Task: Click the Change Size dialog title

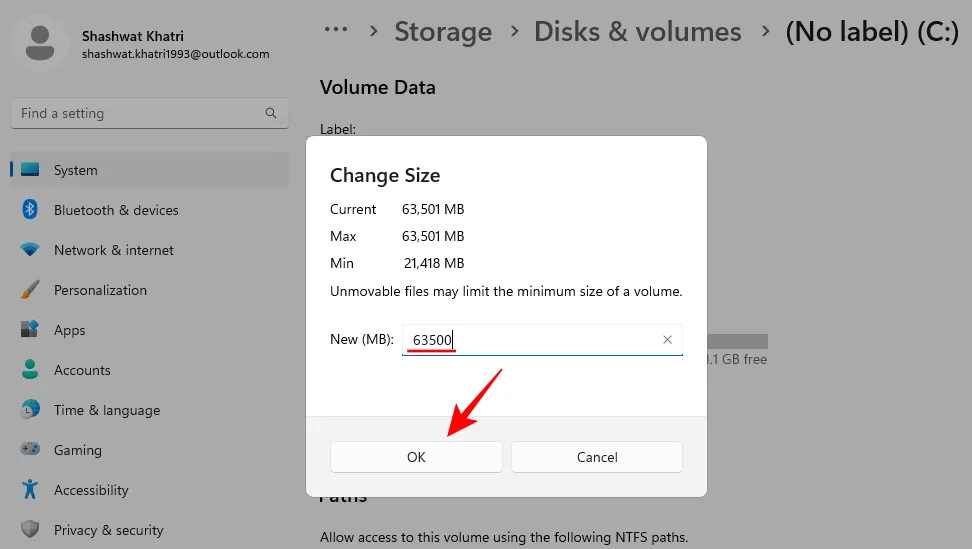Action: [x=385, y=175]
